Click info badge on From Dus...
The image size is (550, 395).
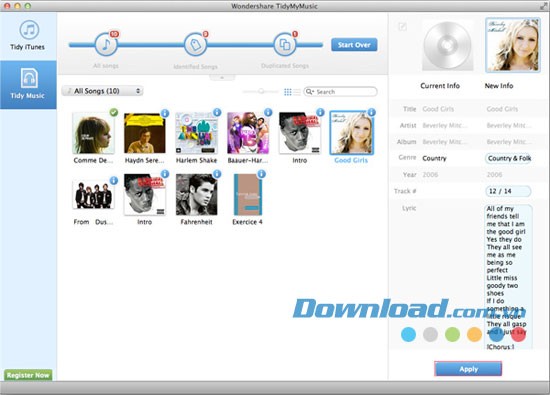(114, 180)
